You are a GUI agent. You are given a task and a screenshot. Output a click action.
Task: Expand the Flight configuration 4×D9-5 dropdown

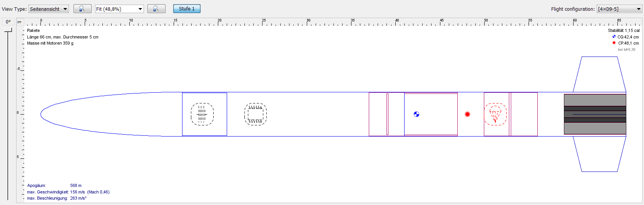pos(619,9)
